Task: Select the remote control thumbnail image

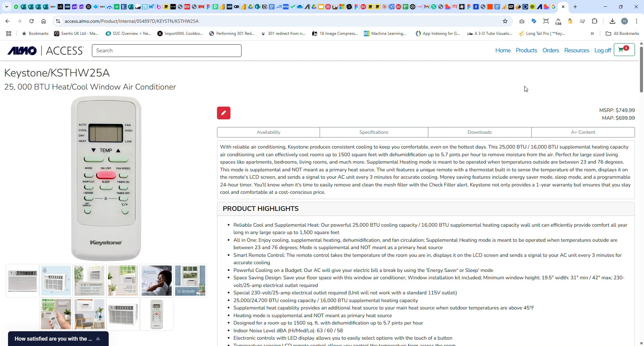Action: [156, 314]
